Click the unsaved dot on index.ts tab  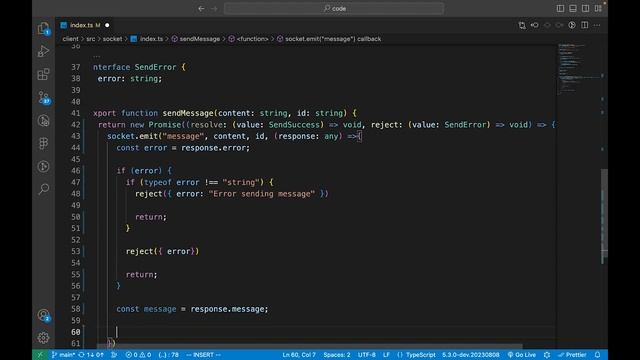pos(107,25)
